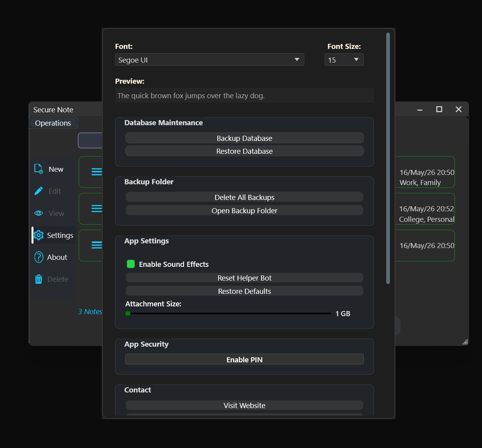Select the New label in the sidebar

click(x=56, y=169)
